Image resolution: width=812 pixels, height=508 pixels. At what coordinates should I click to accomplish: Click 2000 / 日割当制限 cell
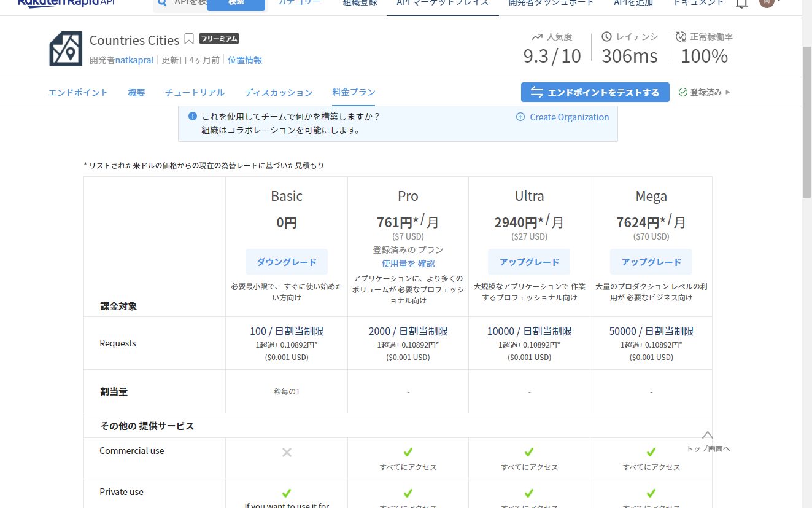408,331
